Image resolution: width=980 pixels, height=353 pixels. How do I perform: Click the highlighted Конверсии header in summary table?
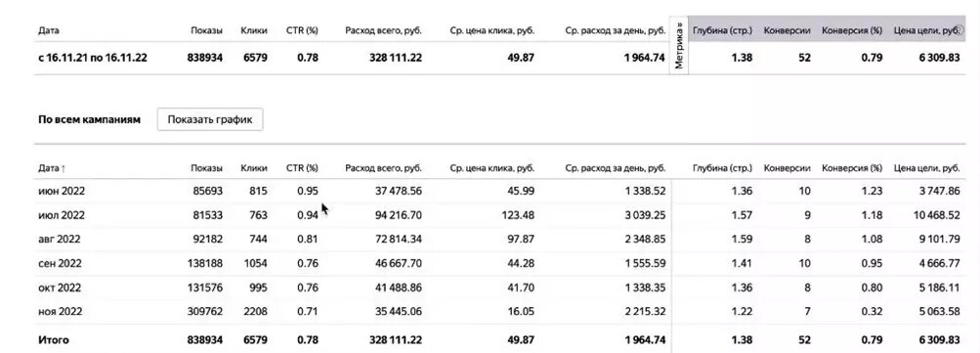pyautogui.click(x=787, y=30)
